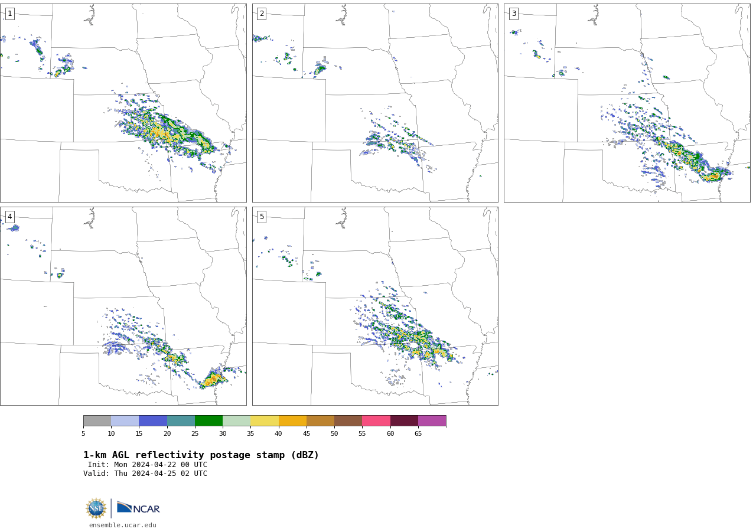Click the member number 2 label box
The height and width of the screenshot is (532, 756).
pyautogui.click(x=262, y=14)
